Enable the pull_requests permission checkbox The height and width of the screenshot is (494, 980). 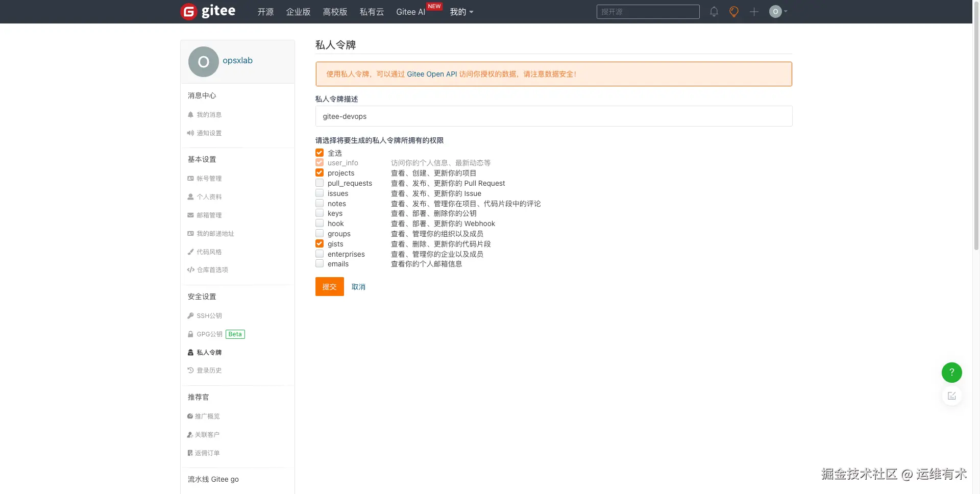[320, 183]
